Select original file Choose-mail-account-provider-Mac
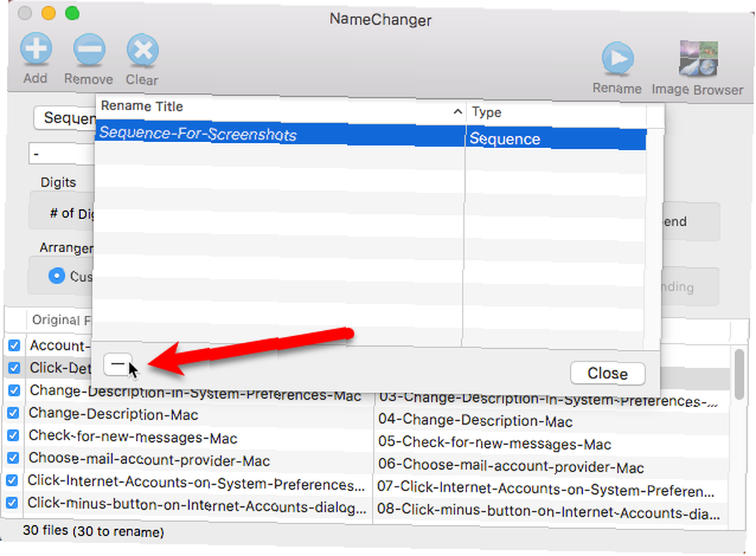 [149, 459]
